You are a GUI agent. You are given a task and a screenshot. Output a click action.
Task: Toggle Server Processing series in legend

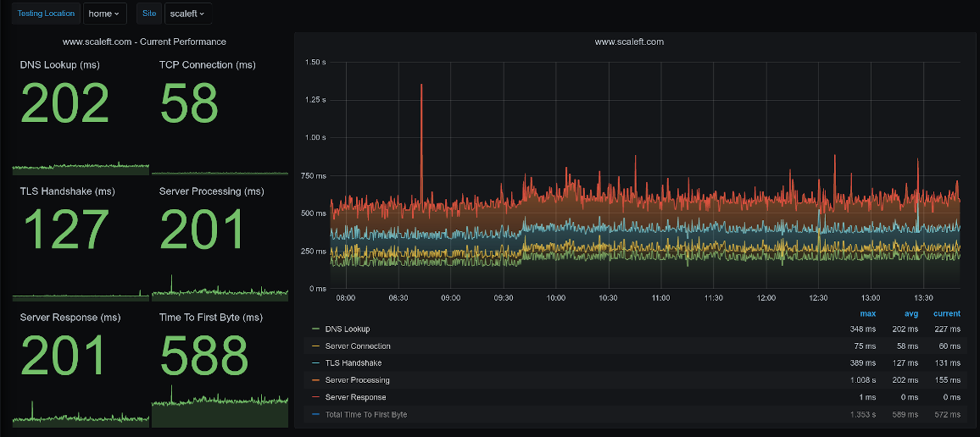pos(357,380)
